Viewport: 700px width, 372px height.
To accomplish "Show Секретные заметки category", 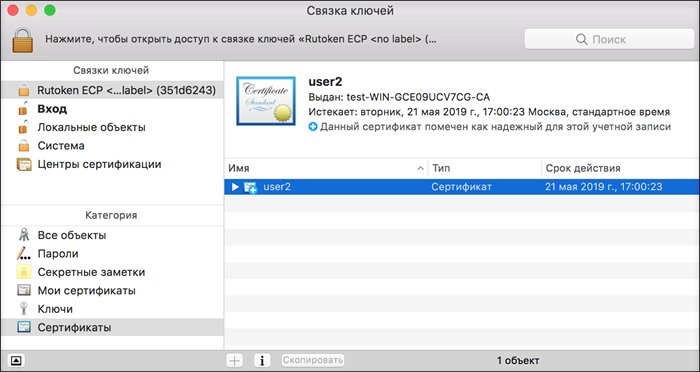I will click(x=112, y=272).
